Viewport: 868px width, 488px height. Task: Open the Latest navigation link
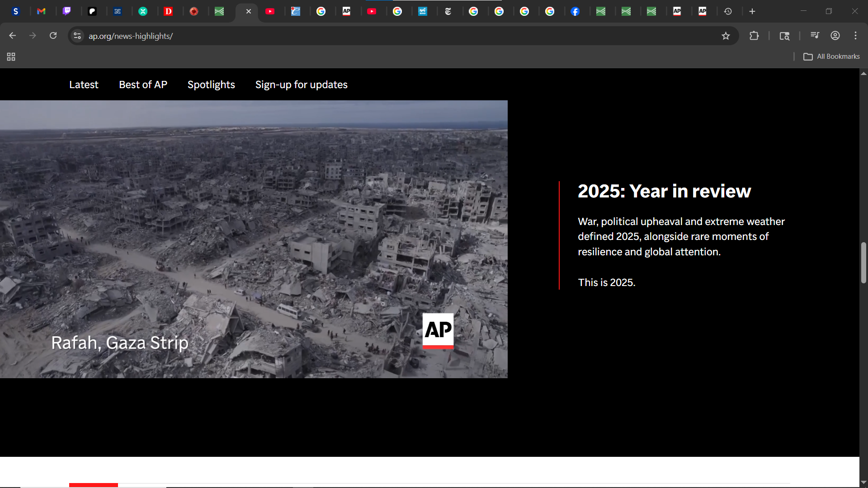84,84
